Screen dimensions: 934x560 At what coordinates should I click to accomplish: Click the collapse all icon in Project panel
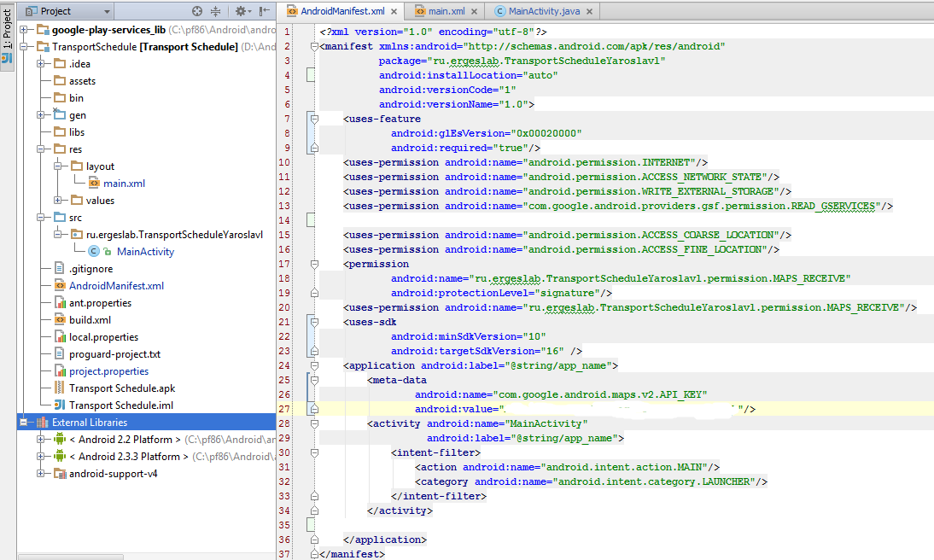[215, 11]
